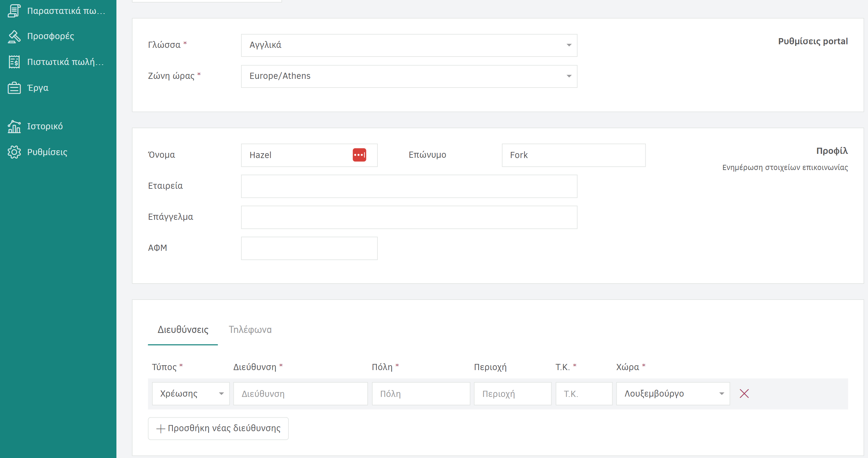The height and width of the screenshot is (458, 868).
Task: Click the red password manager icon in Όνομα field
Action: coord(359,155)
